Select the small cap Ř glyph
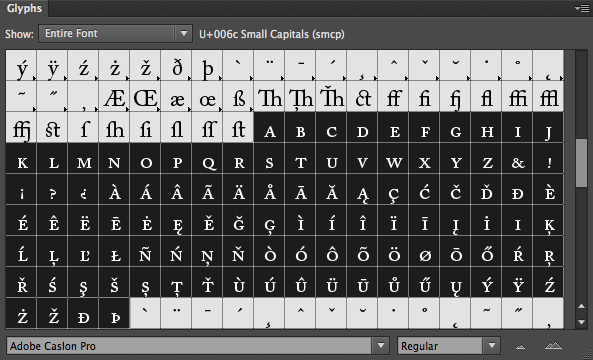The image size is (593, 360). 21,282
